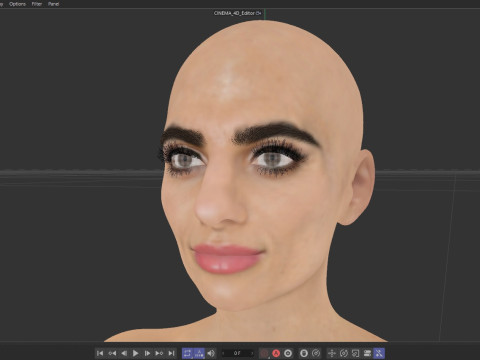Toggle the playback frame rate mode button
The width and height of the screenshot is (480, 360).
199,353
